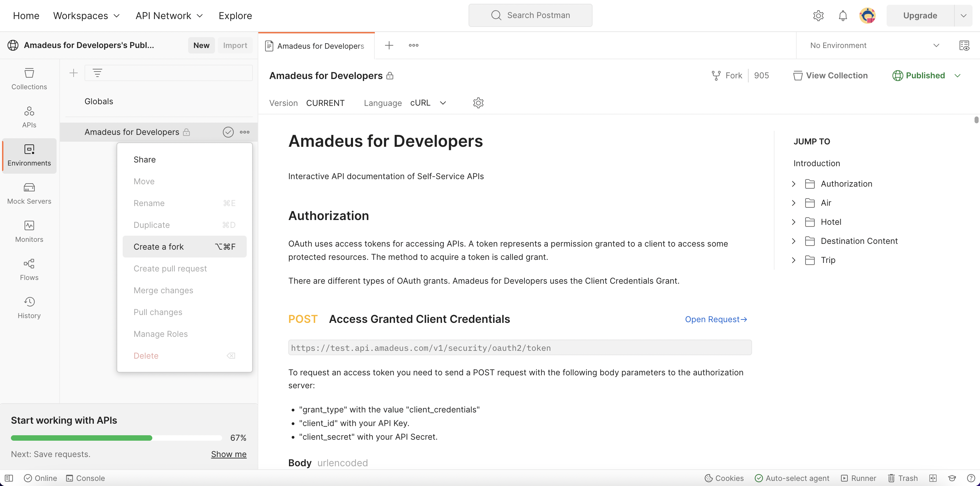Select the Environments sidebar icon
The width and height of the screenshot is (980, 486).
(29, 156)
